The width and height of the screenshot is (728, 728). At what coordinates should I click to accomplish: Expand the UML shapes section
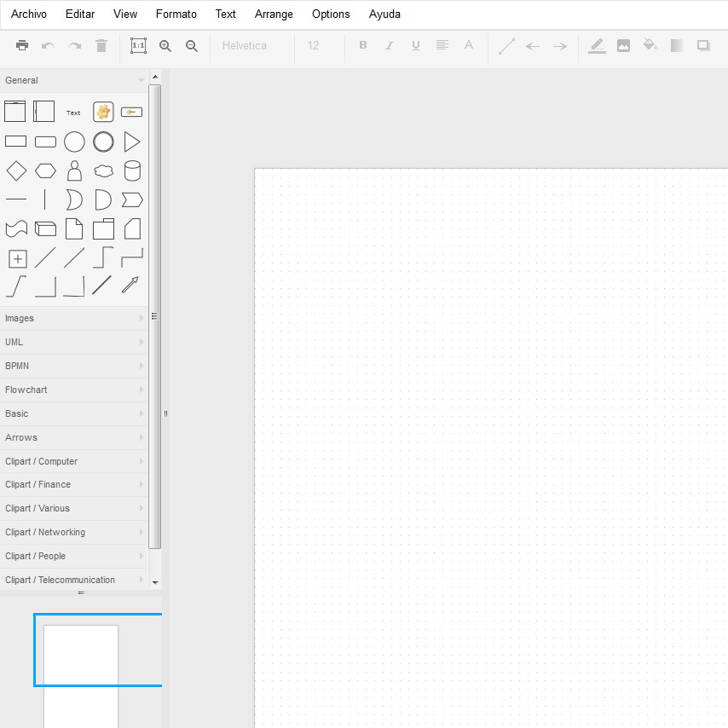click(74, 342)
